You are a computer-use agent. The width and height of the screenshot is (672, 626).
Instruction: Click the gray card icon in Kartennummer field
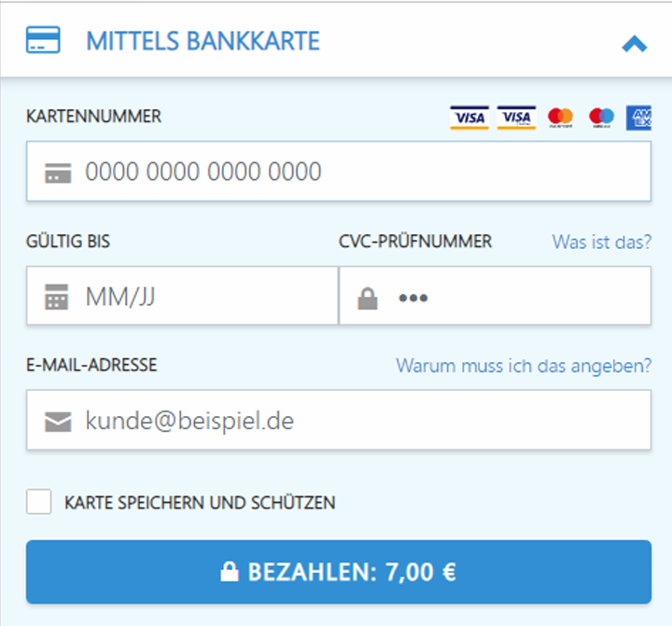coord(58,173)
